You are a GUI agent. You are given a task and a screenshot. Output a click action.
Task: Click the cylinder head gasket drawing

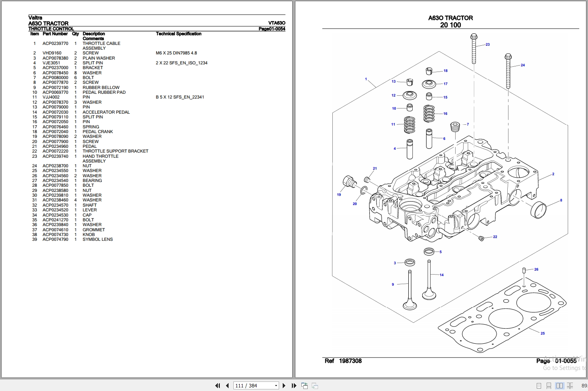(503, 316)
